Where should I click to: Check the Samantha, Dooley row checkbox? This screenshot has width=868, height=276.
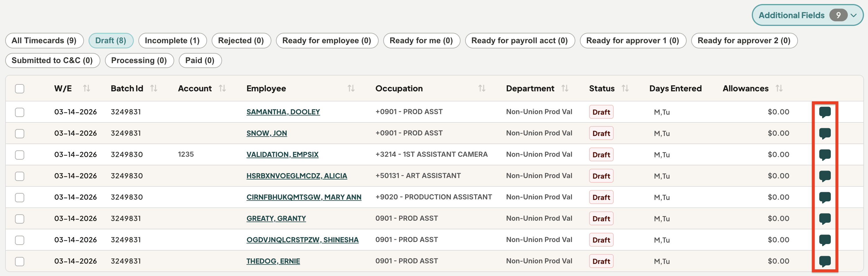click(20, 112)
